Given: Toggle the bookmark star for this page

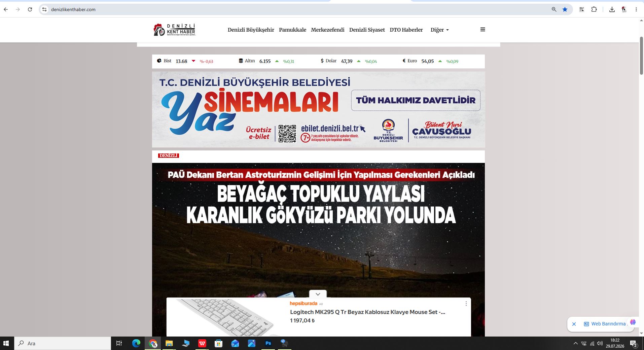Looking at the screenshot, I should pos(565,9).
